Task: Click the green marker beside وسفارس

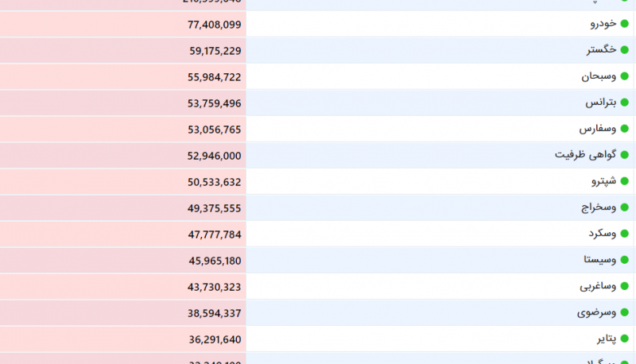Action: coord(625,129)
